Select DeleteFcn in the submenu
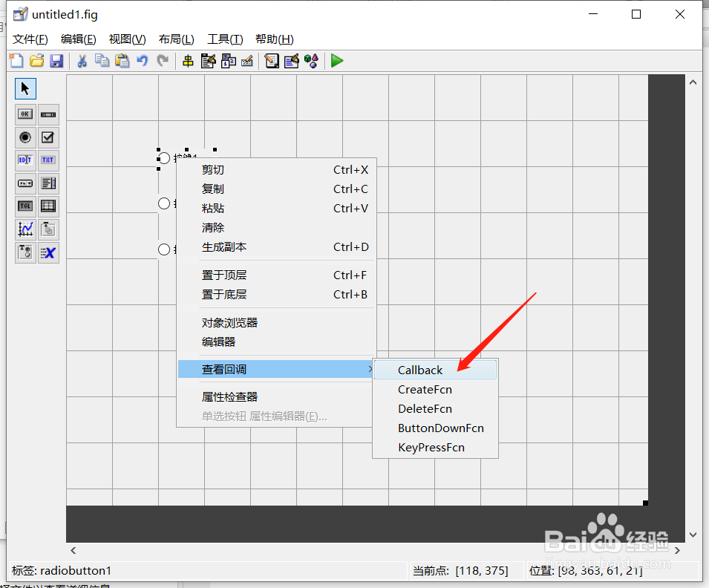 tap(436, 409)
